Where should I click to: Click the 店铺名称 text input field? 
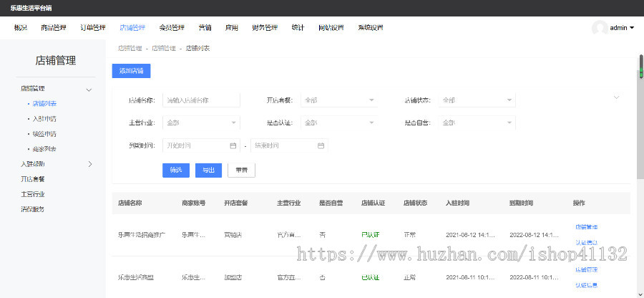pyautogui.click(x=201, y=100)
